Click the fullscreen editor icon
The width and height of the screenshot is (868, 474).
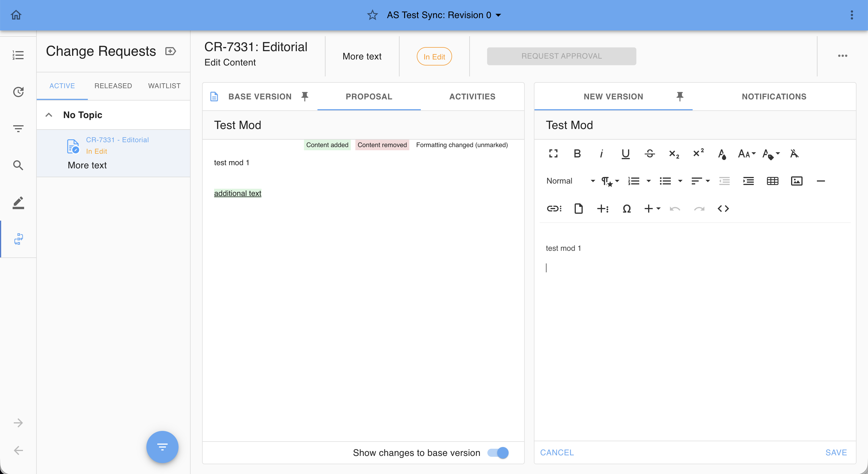(553, 154)
